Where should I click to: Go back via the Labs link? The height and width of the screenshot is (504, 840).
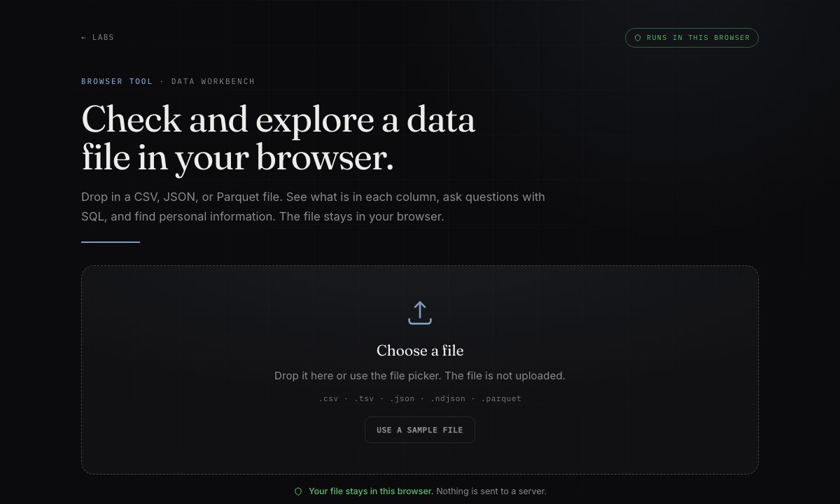[97, 38]
